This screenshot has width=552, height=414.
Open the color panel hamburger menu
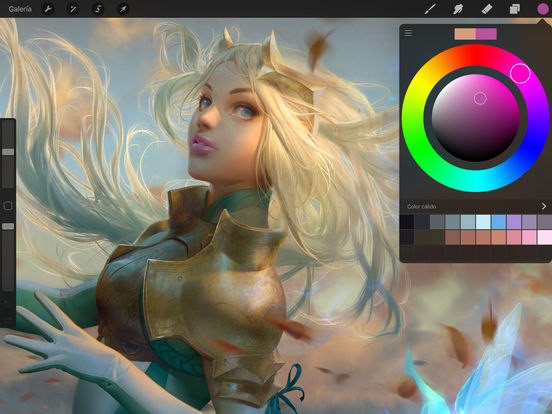tap(408, 33)
